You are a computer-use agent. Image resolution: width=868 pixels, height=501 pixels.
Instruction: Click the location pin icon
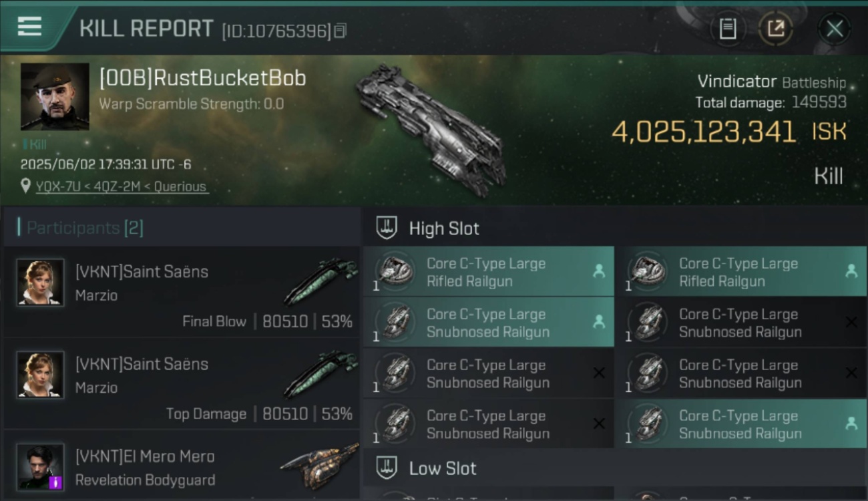click(x=25, y=186)
